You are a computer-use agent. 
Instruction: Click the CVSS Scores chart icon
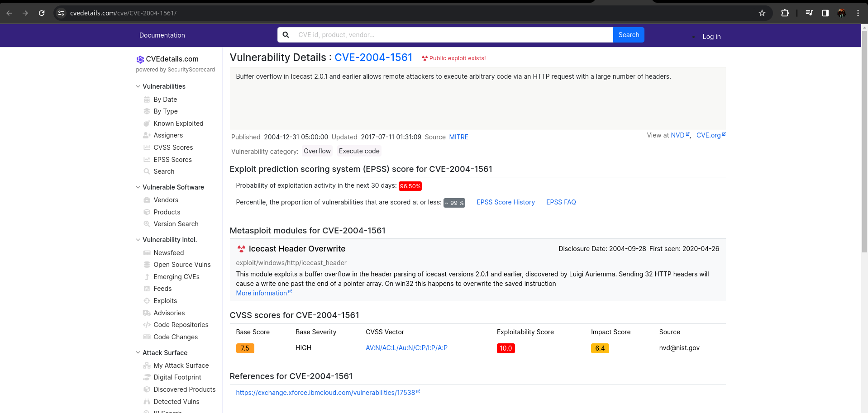(x=147, y=147)
